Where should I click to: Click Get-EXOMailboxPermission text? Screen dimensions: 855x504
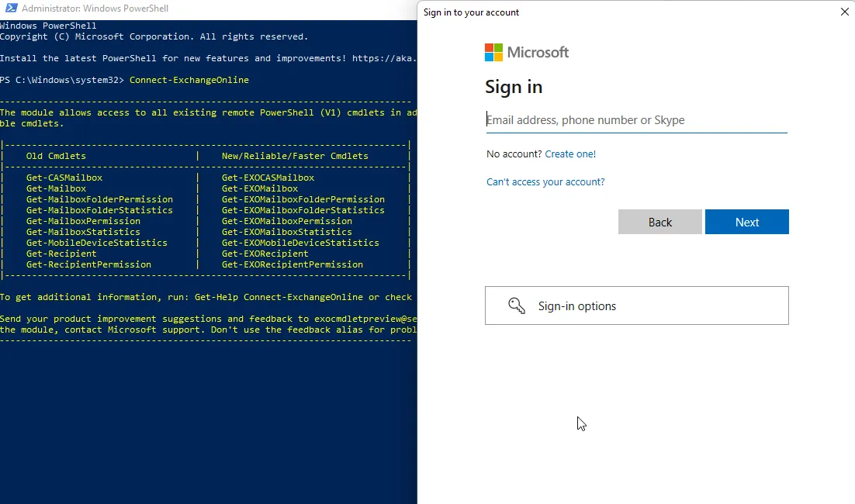click(287, 221)
